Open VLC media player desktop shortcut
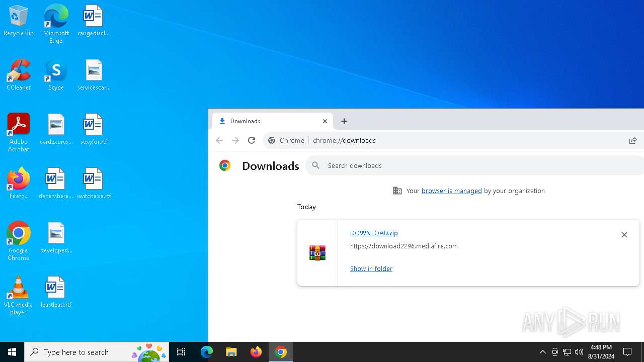The height and width of the screenshot is (362, 644). [x=19, y=296]
